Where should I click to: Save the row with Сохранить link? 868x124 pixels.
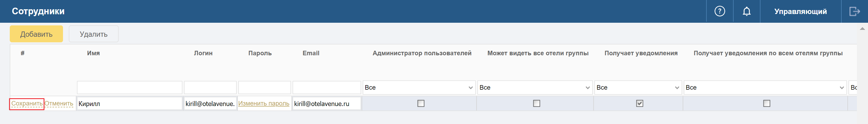(27, 103)
